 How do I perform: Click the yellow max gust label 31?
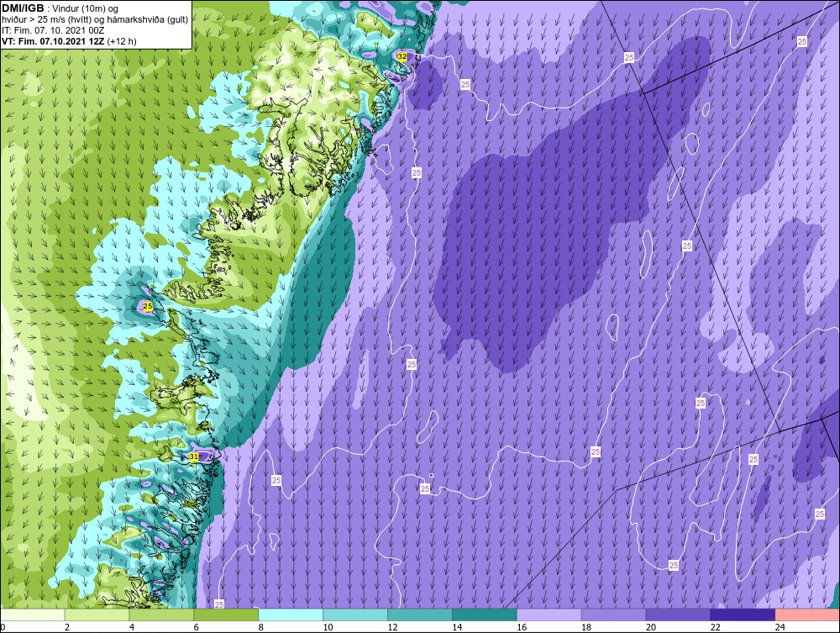(195, 456)
